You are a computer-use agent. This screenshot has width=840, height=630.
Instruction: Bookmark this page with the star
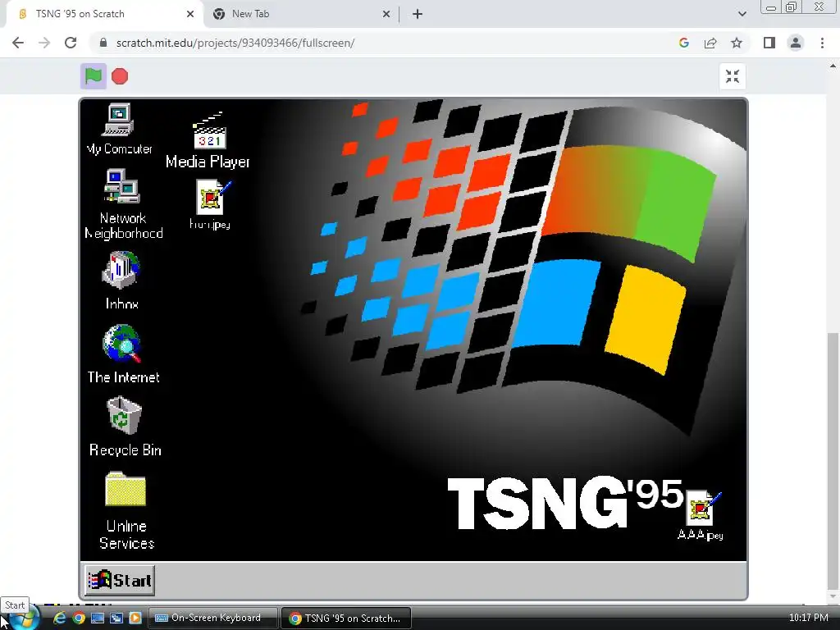[737, 43]
